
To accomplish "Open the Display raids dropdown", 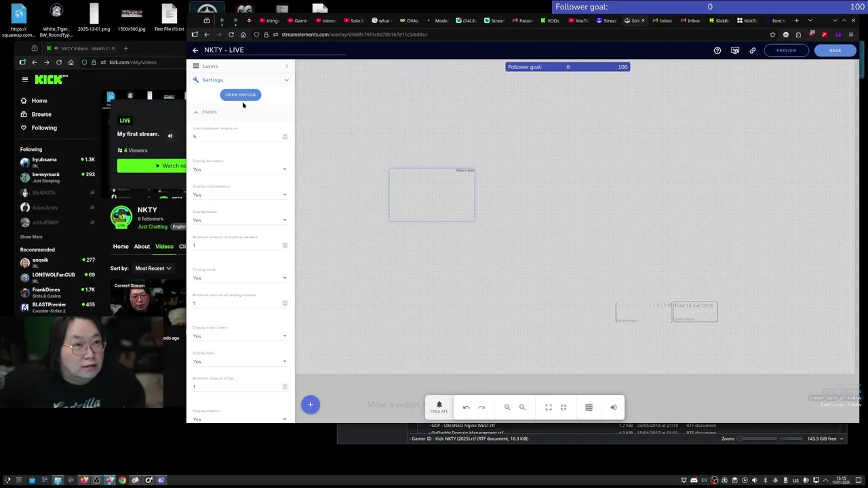I will point(240,278).
